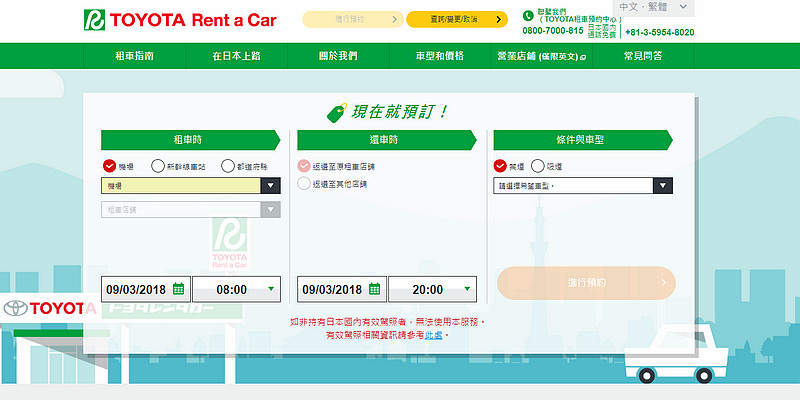Choose the 吸煙 smoking radio option

(x=539, y=166)
